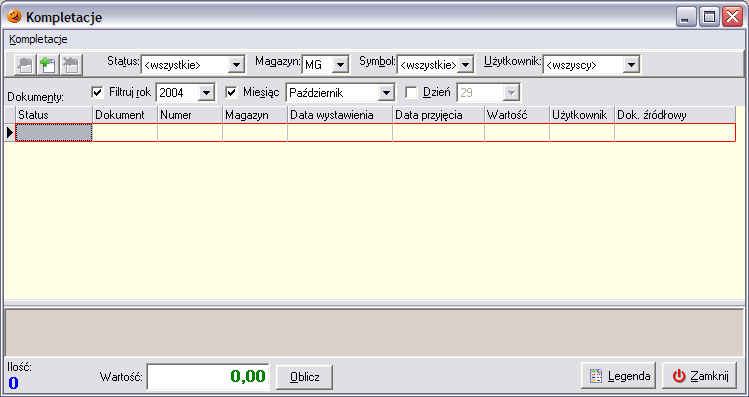Uncheck the Miesiąc checkbox
Viewport: 749px width, 397px height.
coord(231,92)
